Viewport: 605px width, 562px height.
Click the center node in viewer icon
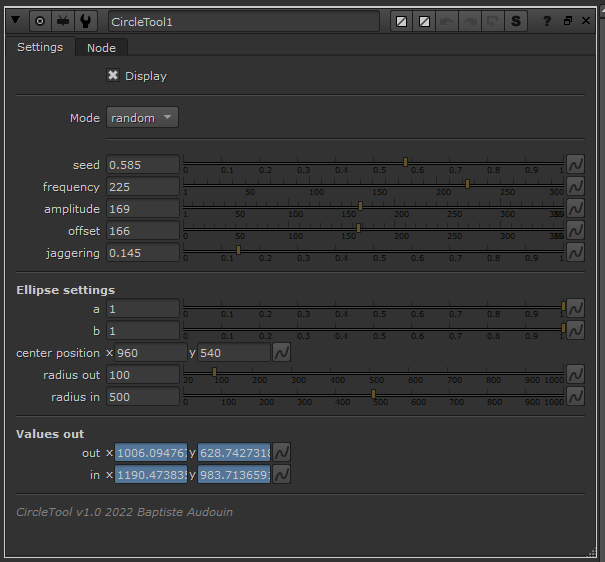point(40,20)
